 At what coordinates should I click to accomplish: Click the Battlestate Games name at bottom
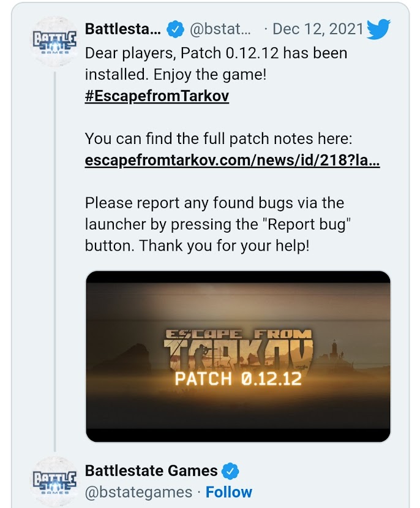(x=151, y=471)
